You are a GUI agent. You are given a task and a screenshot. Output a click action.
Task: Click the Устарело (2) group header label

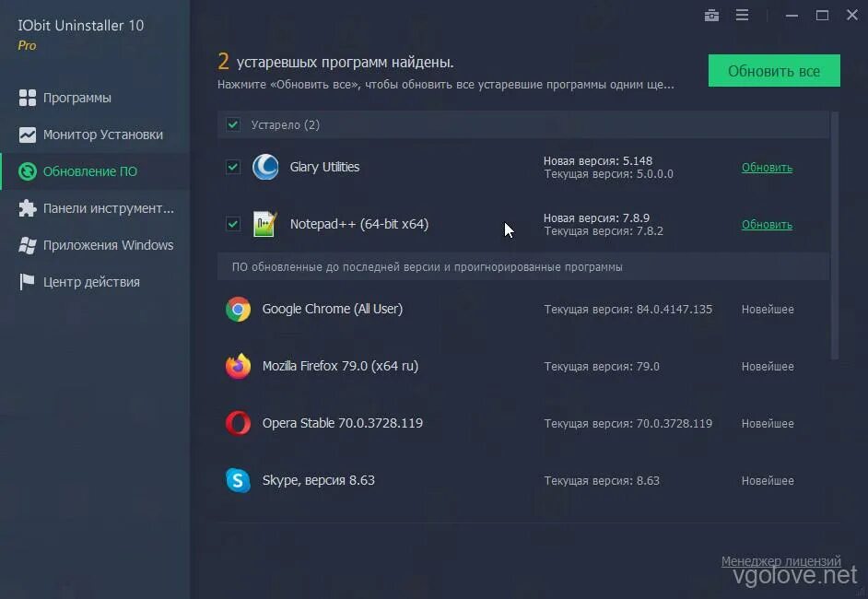click(285, 124)
